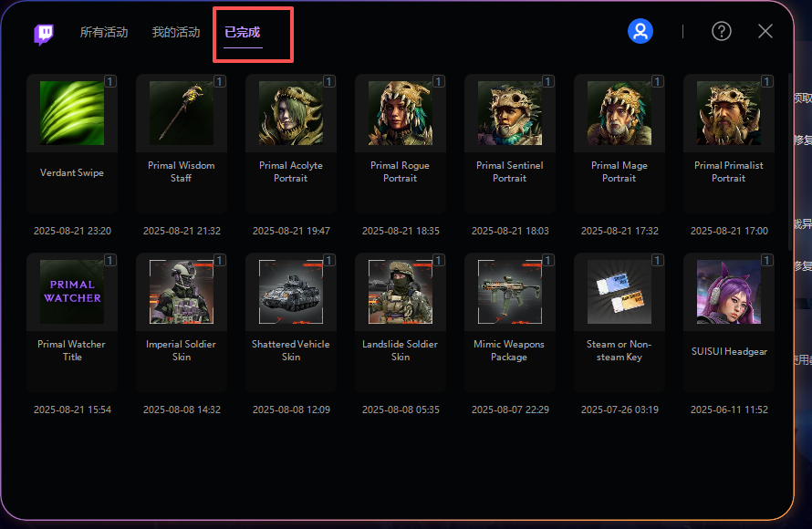
Task: Click the 'Mimic Weapons Package' label
Action: coord(510,350)
